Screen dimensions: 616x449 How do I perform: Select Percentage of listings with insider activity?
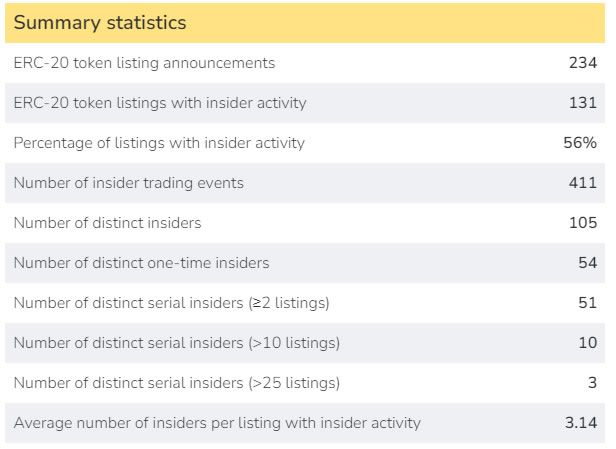pyautogui.click(x=159, y=143)
